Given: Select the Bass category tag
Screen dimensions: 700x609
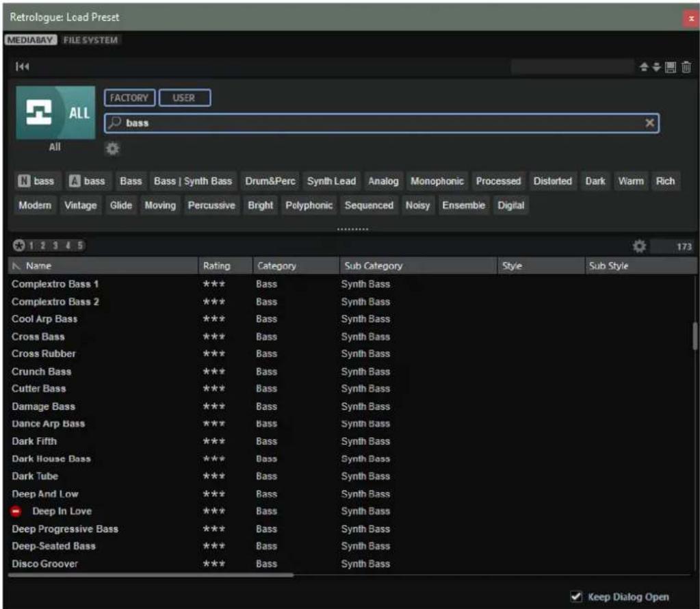Looking at the screenshot, I should pos(131,181).
